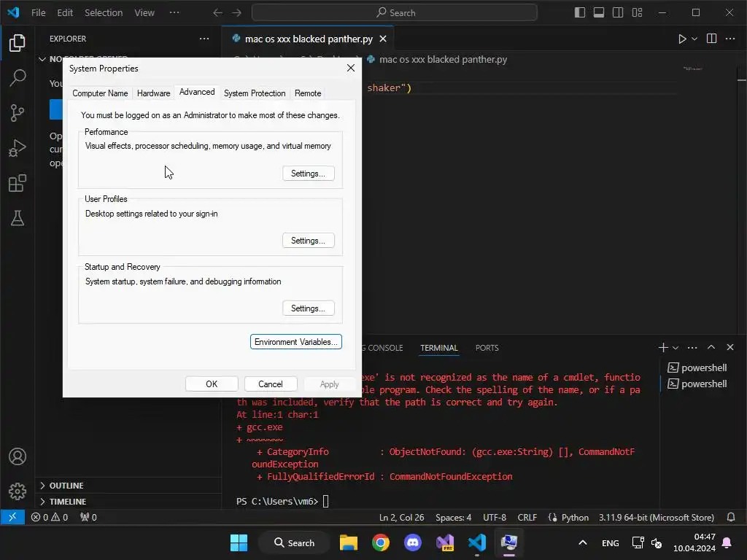Select the first powershell terminal entry
The width and height of the screenshot is (747, 560).
click(697, 367)
